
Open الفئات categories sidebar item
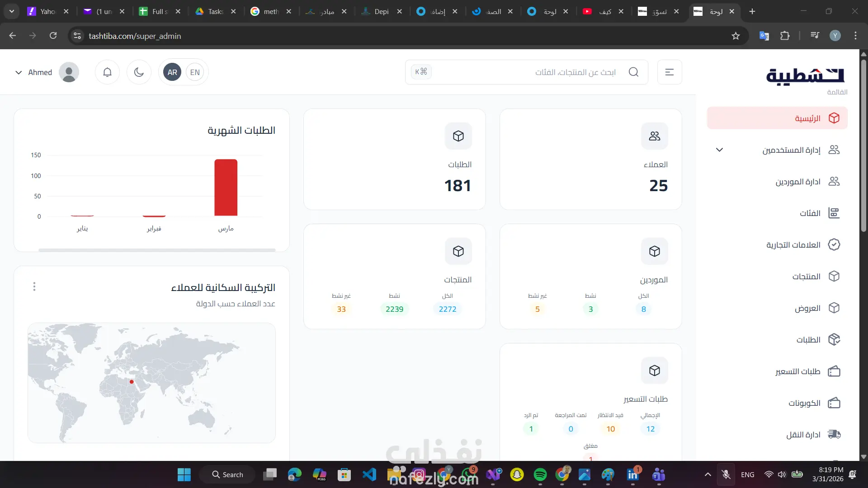click(809, 213)
